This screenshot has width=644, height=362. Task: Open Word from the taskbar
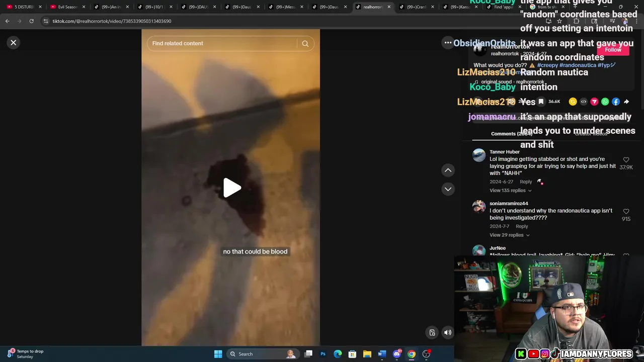[382, 354]
